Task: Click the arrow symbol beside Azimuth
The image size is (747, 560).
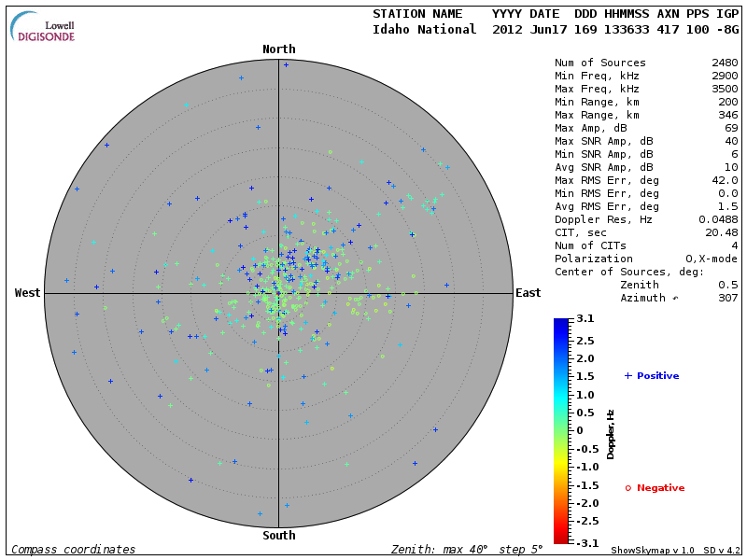Action: tap(676, 298)
